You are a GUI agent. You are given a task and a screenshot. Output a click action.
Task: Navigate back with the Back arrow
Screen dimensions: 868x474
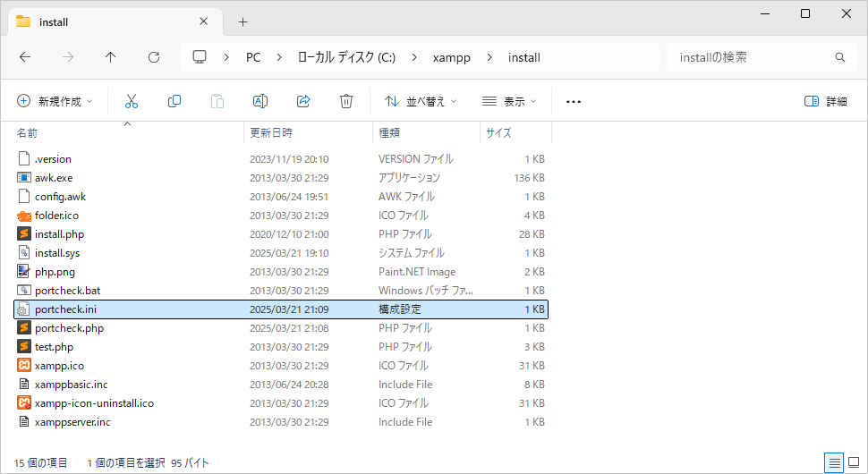pyautogui.click(x=25, y=57)
